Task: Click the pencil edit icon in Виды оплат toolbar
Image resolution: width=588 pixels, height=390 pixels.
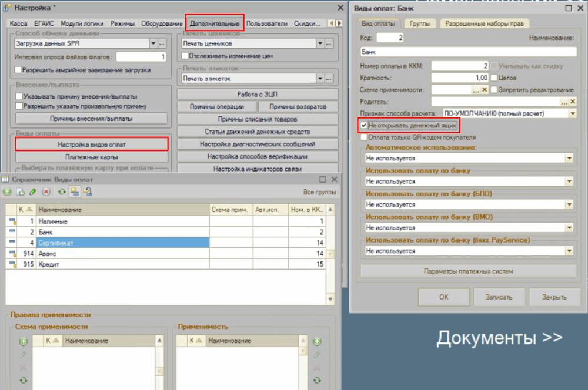Action: (33, 191)
